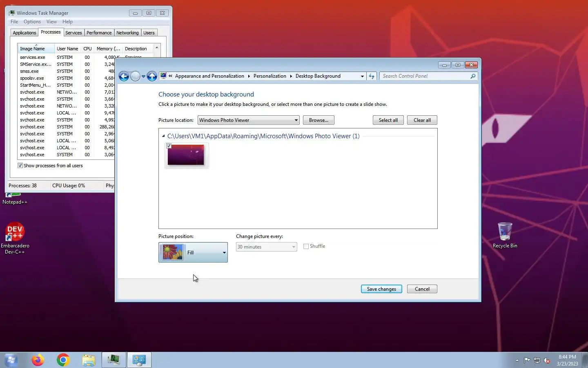Switch to Performance tab in Task Manager

point(99,33)
